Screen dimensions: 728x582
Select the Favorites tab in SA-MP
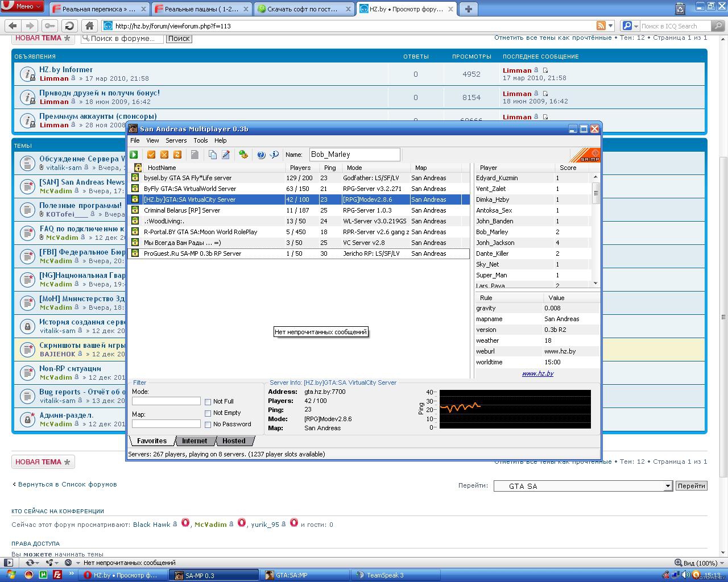coord(152,441)
